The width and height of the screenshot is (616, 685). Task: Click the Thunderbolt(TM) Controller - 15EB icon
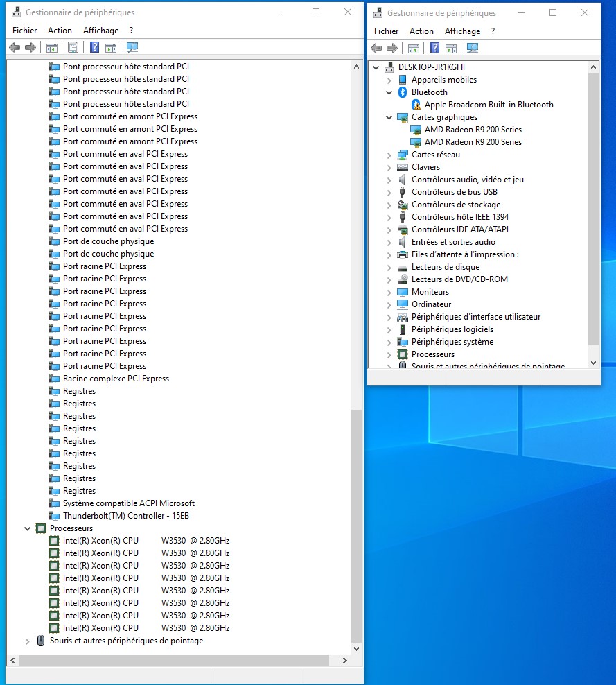pyautogui.click(x=55, y=516)
